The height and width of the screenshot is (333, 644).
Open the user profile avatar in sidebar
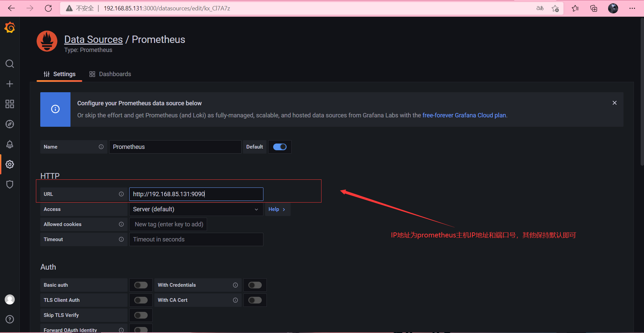click(x=10, y=299)
